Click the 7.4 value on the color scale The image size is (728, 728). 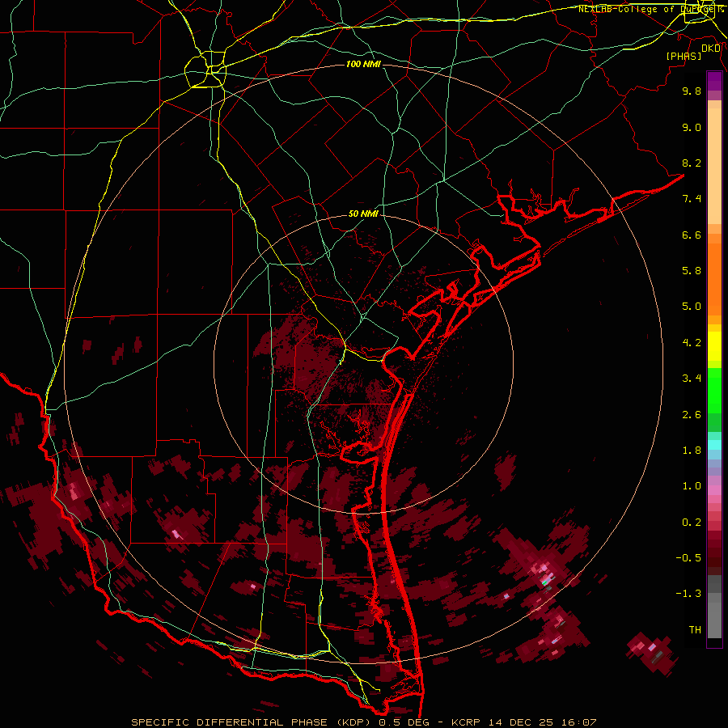pos(692,199)
